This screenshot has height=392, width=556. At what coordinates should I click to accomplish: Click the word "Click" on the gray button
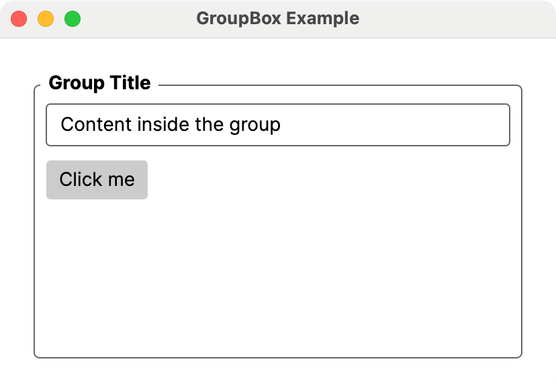pyautogui.click(x=80, y=180)
